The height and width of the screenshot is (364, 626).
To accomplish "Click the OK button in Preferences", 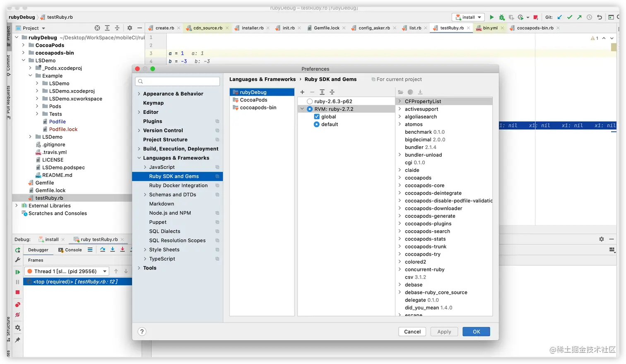I will (x=476, y=332).
